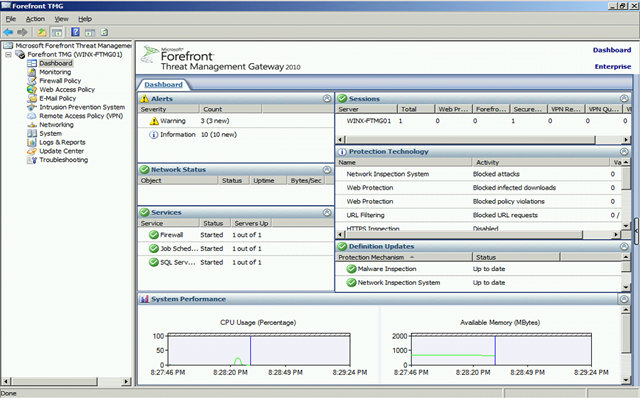Select the Dashboard tab
The height and width of the screenshot is (398, 640).
click(163, 84)
